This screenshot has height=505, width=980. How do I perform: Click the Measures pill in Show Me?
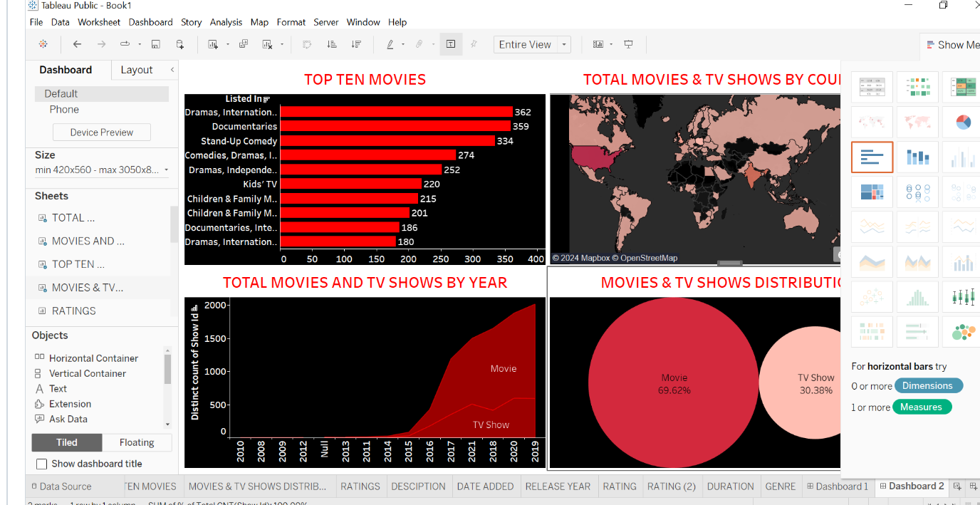pos(921,407)
